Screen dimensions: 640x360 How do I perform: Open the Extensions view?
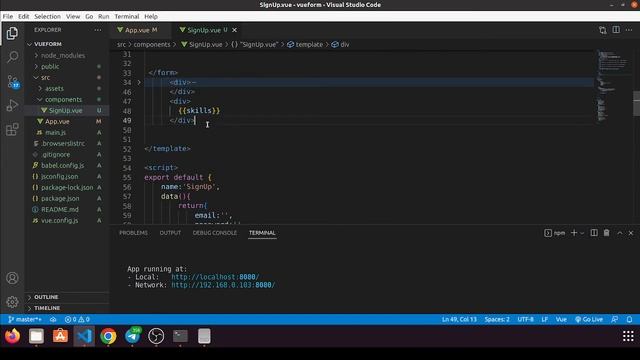[x=12, y=129]
